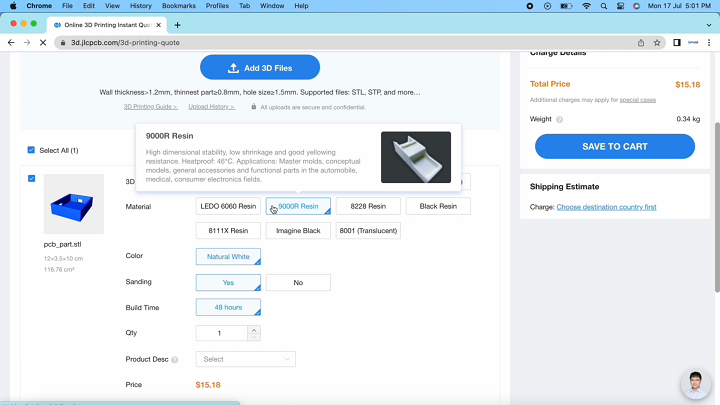Click the Total Price $15.18 value
The height and width of the screenshot is (405, 720).
tap(687, 84)
